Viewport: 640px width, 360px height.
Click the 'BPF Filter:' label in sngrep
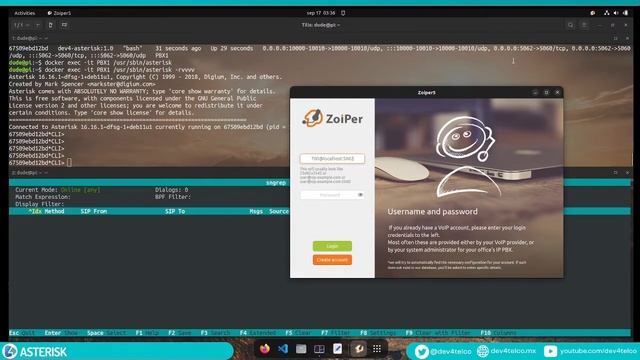pos(173,197)
